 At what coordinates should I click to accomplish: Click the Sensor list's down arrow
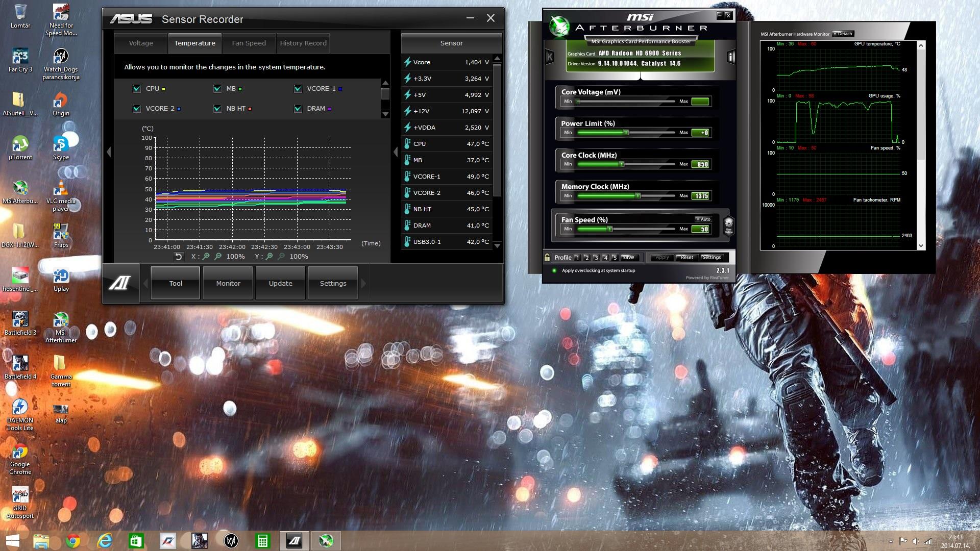pyautogui.click(x=497, y=245)
